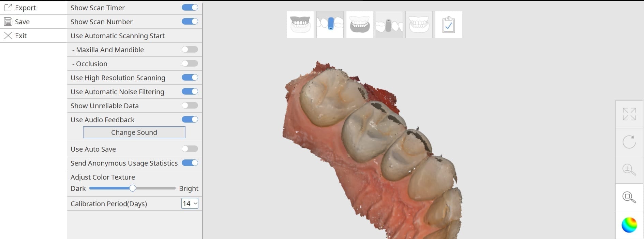Enable the Use Auto Save toggle

(190, 149)
